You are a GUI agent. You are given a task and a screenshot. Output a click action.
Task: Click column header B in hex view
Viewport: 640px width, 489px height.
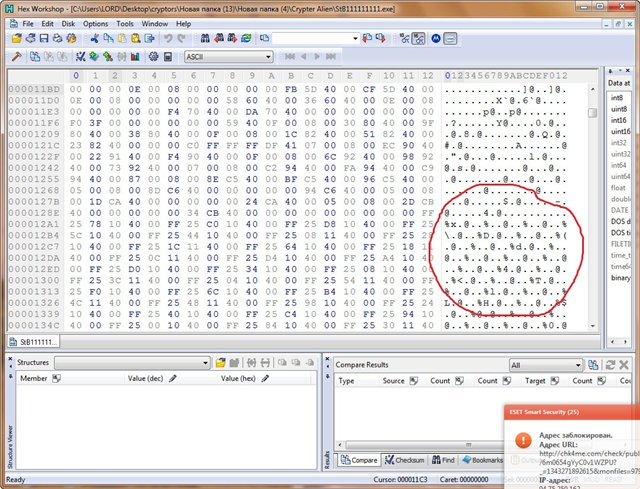291,76
